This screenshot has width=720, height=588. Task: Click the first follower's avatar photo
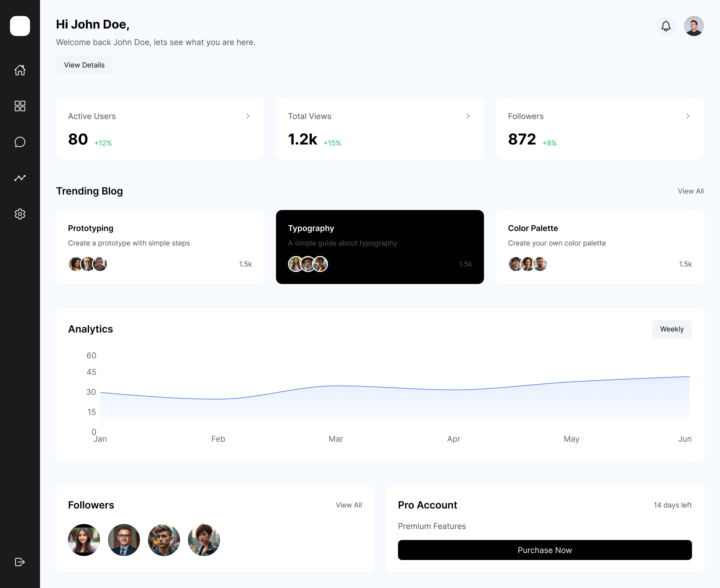[84, 540]
